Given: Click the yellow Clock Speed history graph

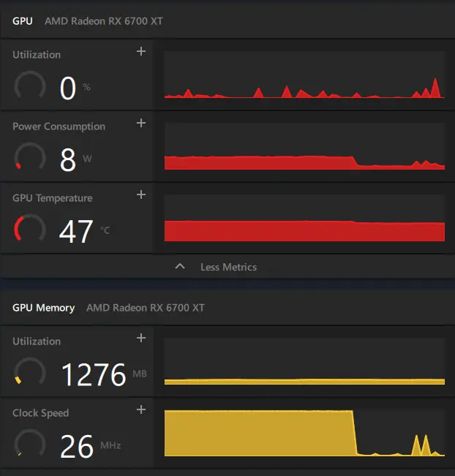Looking at the screenshot, I should pos(304,433).
